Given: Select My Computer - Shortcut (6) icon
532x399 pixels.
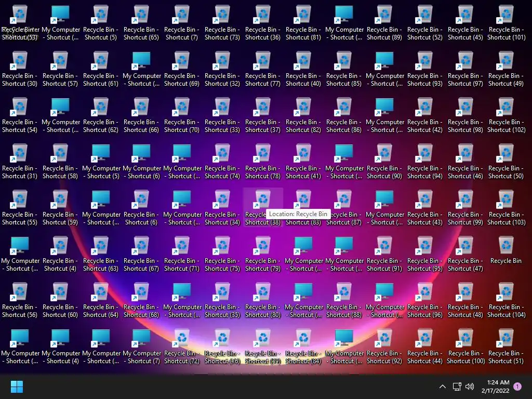Looking at the screenshot, I should (141, 162).
